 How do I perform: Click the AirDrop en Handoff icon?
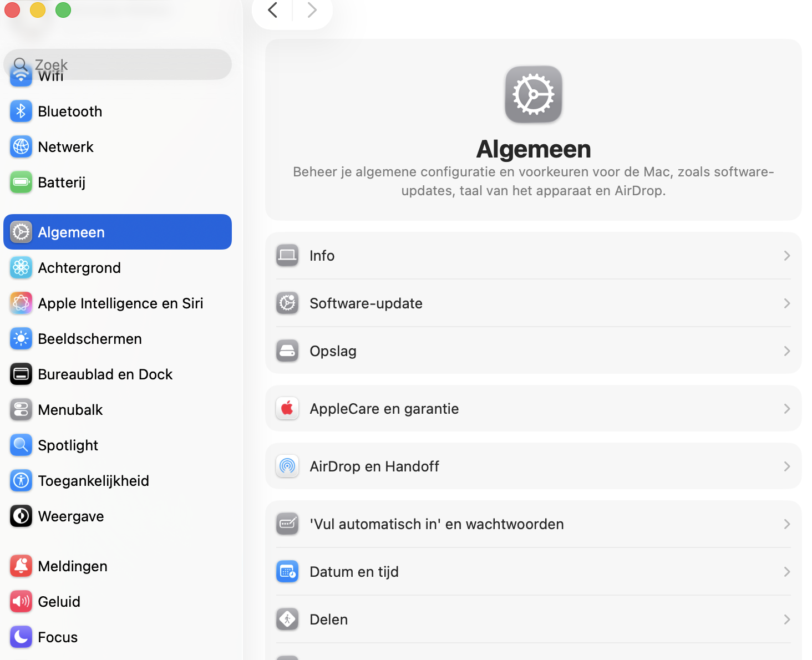287,466
